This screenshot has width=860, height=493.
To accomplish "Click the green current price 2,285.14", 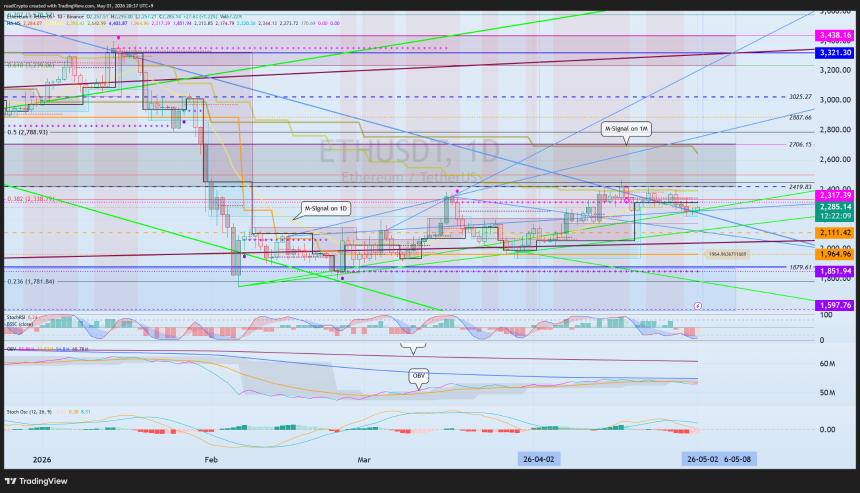I will pos(835,207).
